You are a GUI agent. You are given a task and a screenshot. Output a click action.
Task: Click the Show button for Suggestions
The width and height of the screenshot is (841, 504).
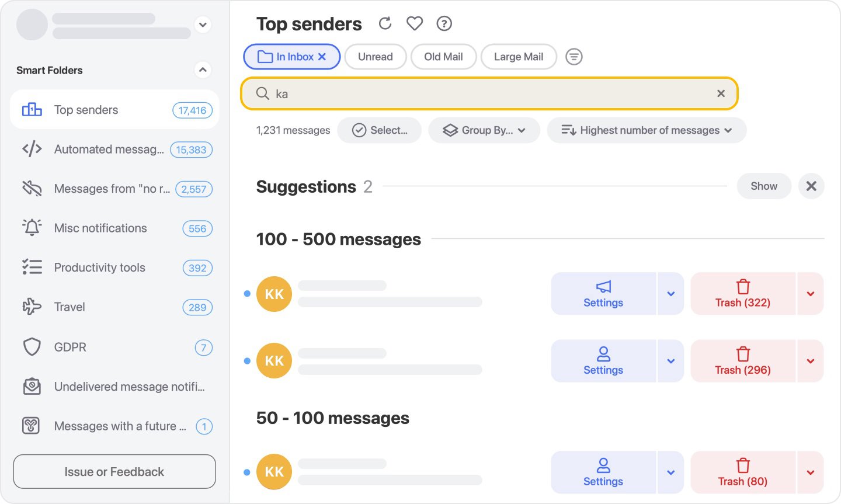pyautogui.click(x=763, y=186)
